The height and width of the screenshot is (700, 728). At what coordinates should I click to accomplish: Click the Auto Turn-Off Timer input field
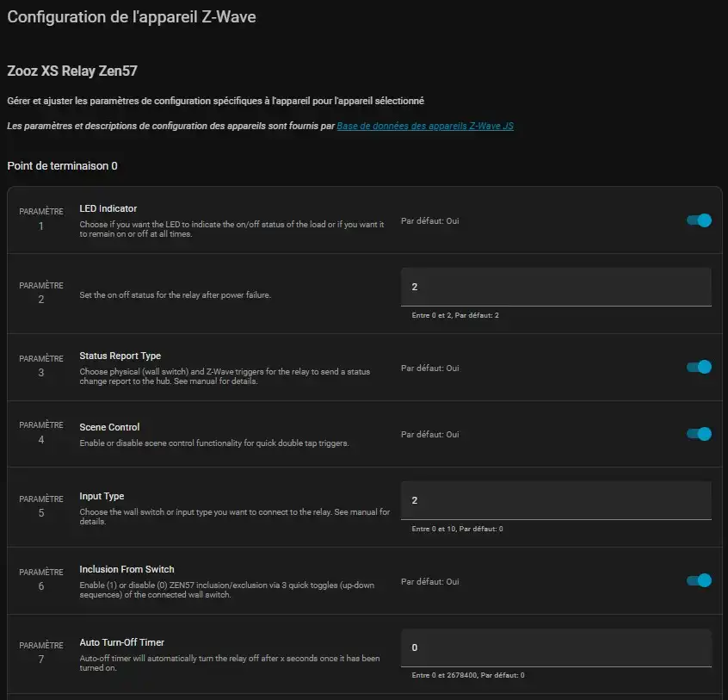pyautogui.click(x=556, y=647)
